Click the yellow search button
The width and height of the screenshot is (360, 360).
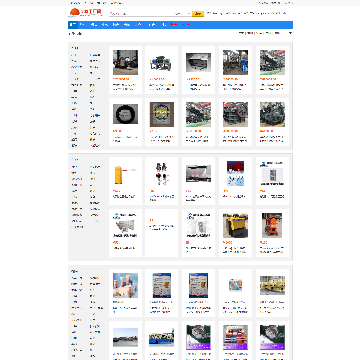click(198, 14)
